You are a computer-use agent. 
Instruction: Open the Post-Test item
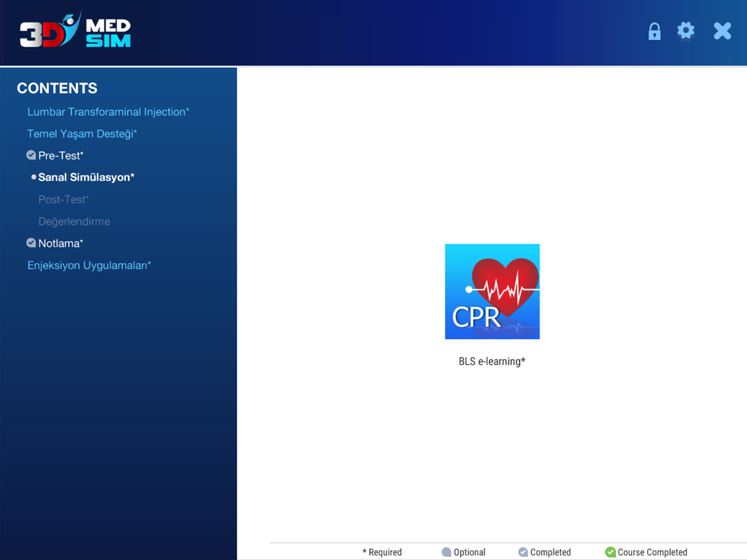[x=63, y=200]
